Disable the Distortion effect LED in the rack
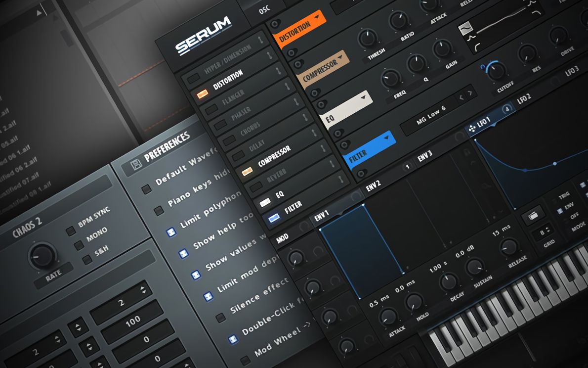The height and width of the screenshot is (368, 588). pyautogui.click(x=203, y=94)
